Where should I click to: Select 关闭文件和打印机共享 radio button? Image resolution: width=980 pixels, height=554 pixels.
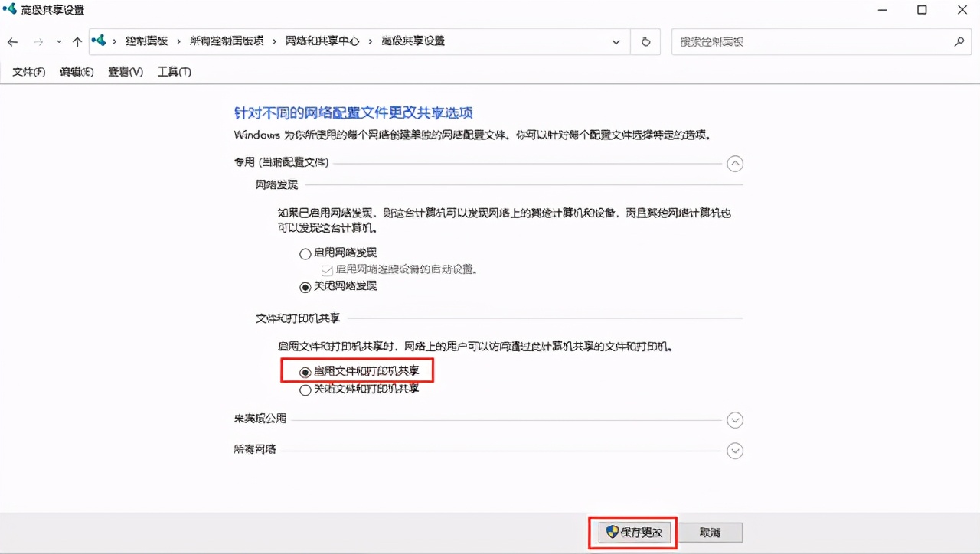305,389
